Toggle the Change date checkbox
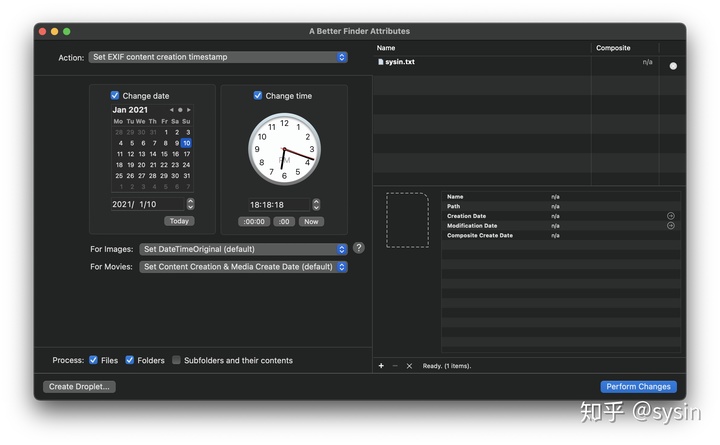This screenshot has height=445, width=720. (x=115, y=96)
